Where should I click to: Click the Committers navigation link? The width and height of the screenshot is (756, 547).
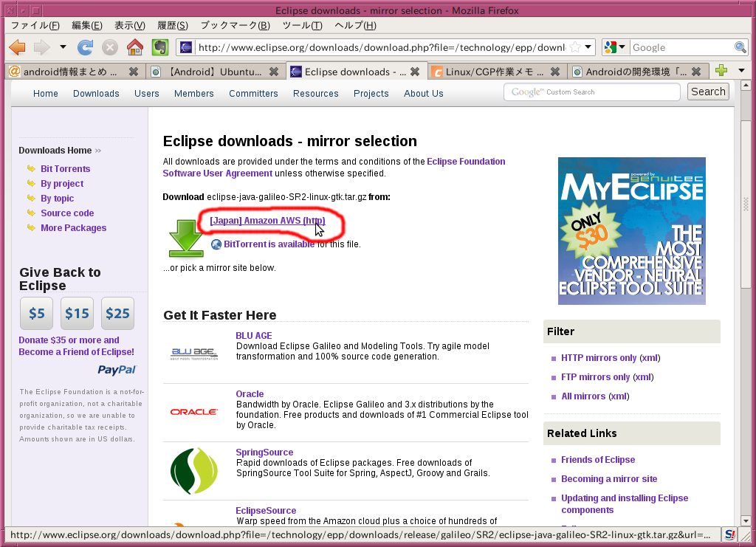[x=254, y=94]
